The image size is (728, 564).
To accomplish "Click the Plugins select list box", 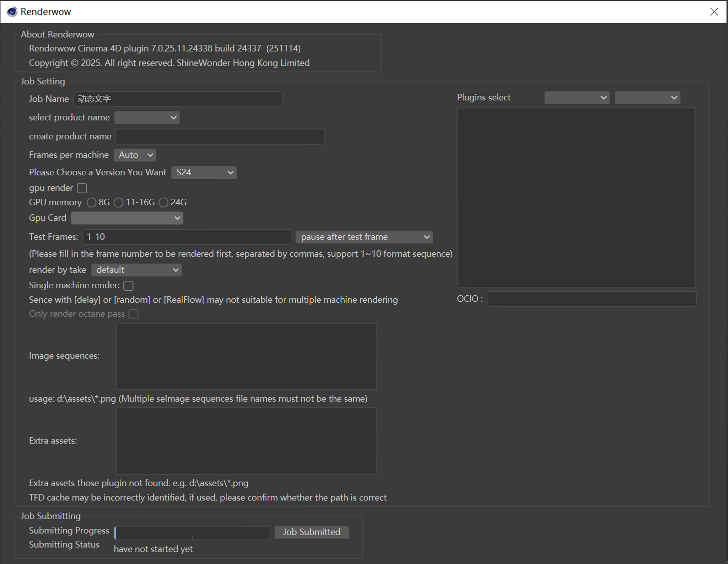I will pyautogui.click(x=576, y=197).
